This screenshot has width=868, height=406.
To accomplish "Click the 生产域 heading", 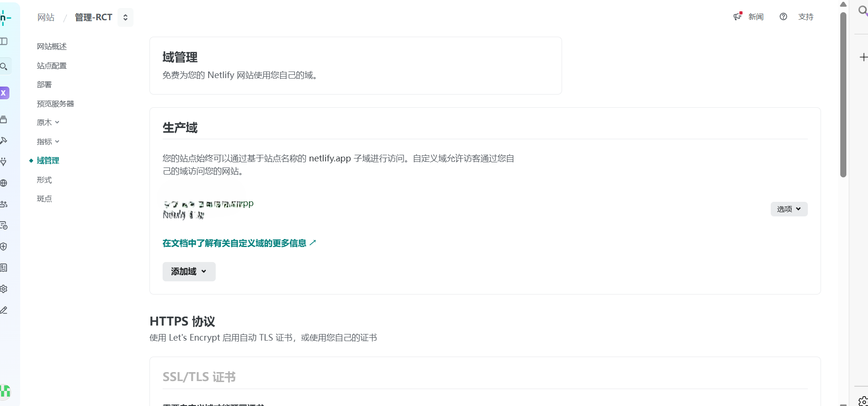I will tap(180, 128).
